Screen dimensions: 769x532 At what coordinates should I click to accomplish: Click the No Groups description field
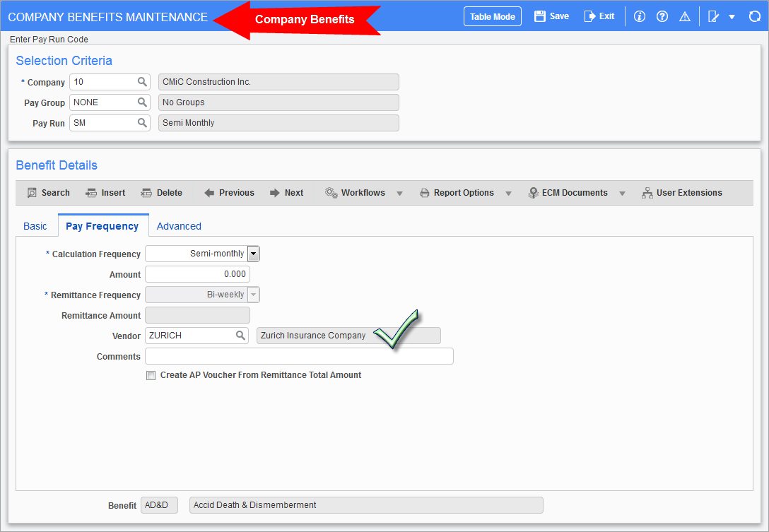278,102
